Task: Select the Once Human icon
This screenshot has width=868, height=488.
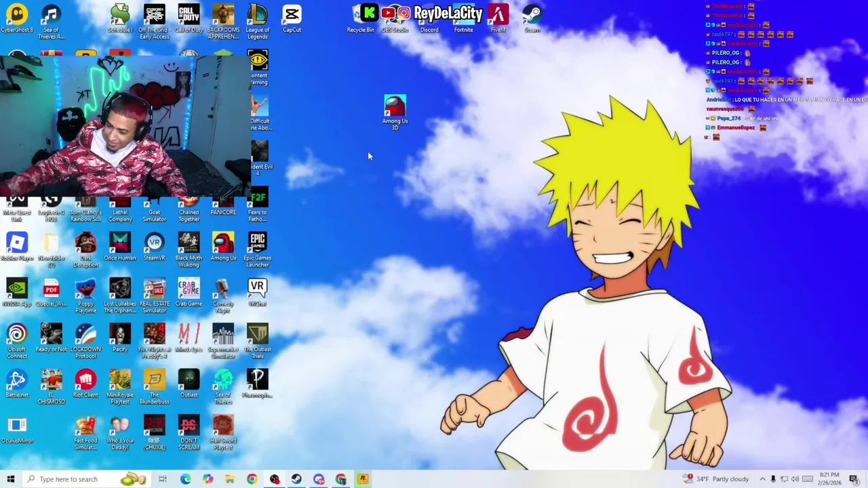Action: (x=120, y=247)
